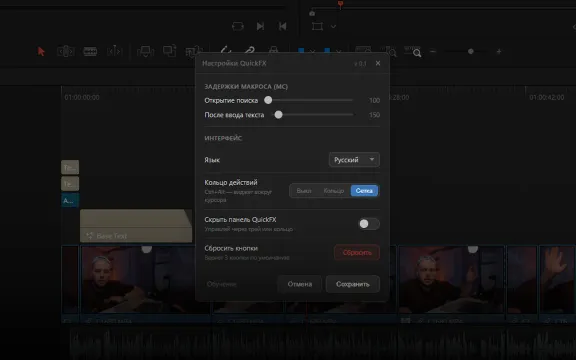Jump to next edit point button
The height and width of the screenshot is (360, 576).
[x=260, y=26]
